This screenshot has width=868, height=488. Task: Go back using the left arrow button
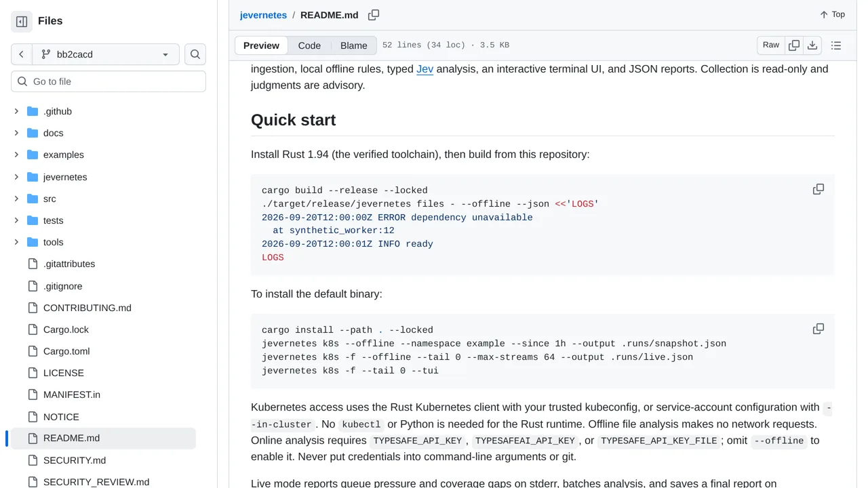[x=22, y=54]
